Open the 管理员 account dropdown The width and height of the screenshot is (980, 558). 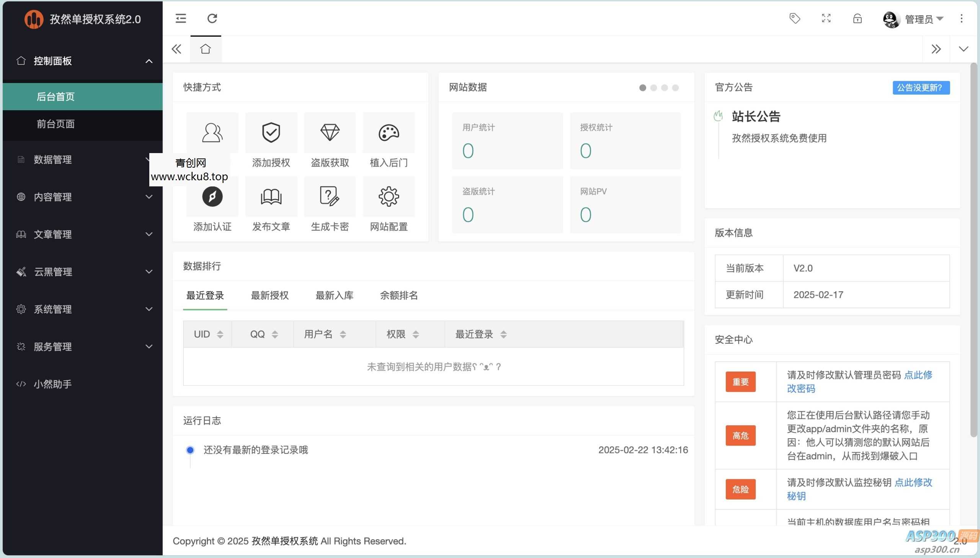coord(924,19)
